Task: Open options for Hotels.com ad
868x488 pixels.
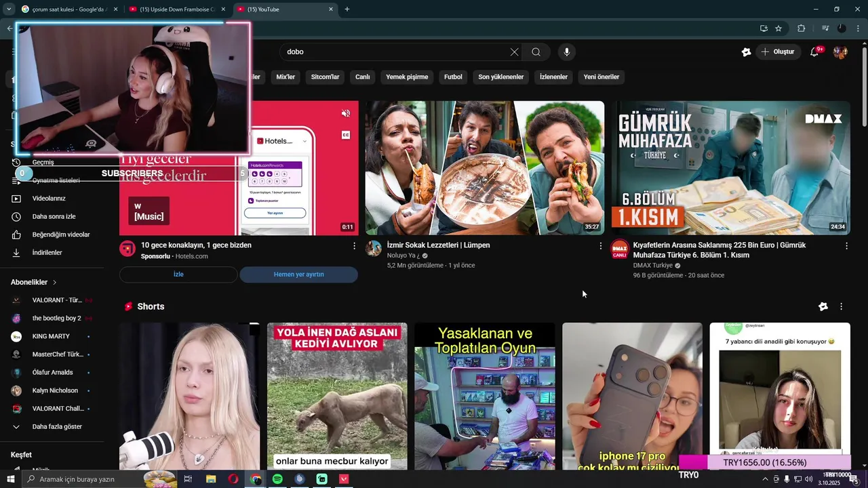Action: pos(354,246)
